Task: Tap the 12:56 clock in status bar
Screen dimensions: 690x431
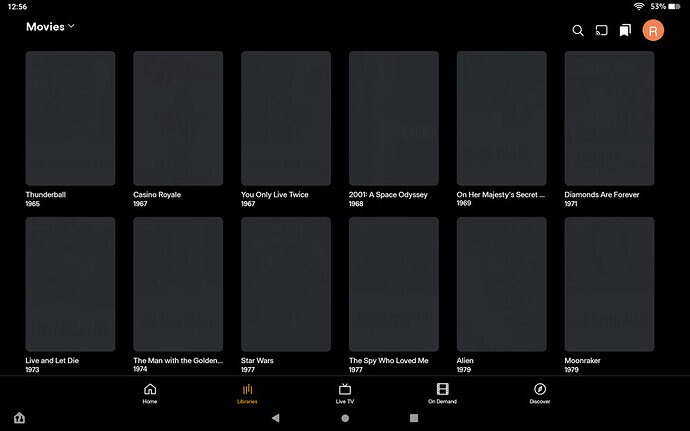Action: click(17, 7)
